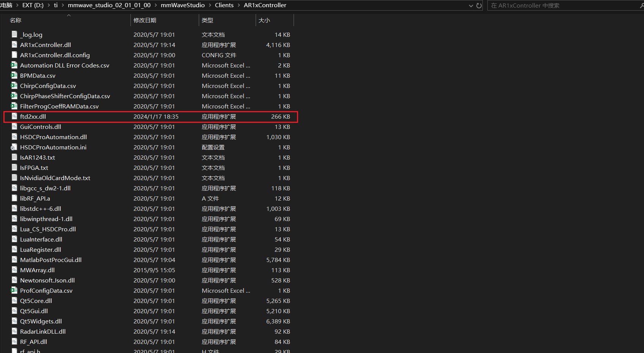
Task: Navigate to the mmWaveStudio breadcrumb
Action: coord(183,5)
